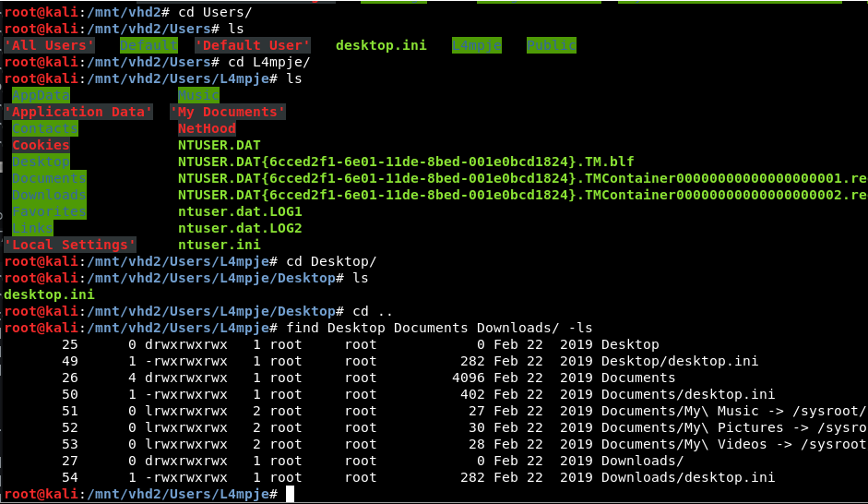Select the TMContainer file ending 0001
Viewport: 868px width, 504px height.
coord(523,178)
